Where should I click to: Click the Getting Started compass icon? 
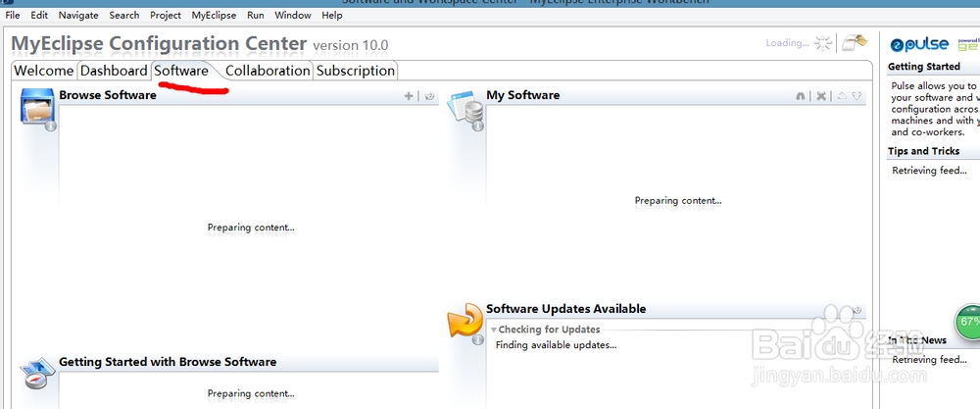[37, 374]
